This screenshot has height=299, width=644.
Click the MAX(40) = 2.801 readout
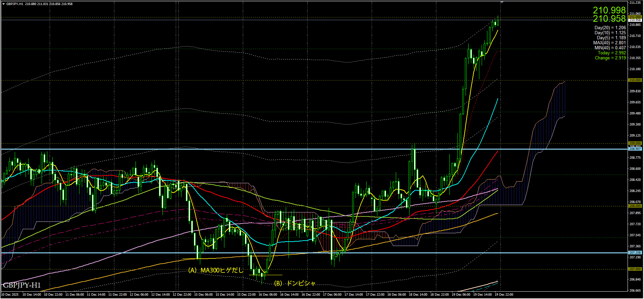pyautogui.click(x=609, y=43)
